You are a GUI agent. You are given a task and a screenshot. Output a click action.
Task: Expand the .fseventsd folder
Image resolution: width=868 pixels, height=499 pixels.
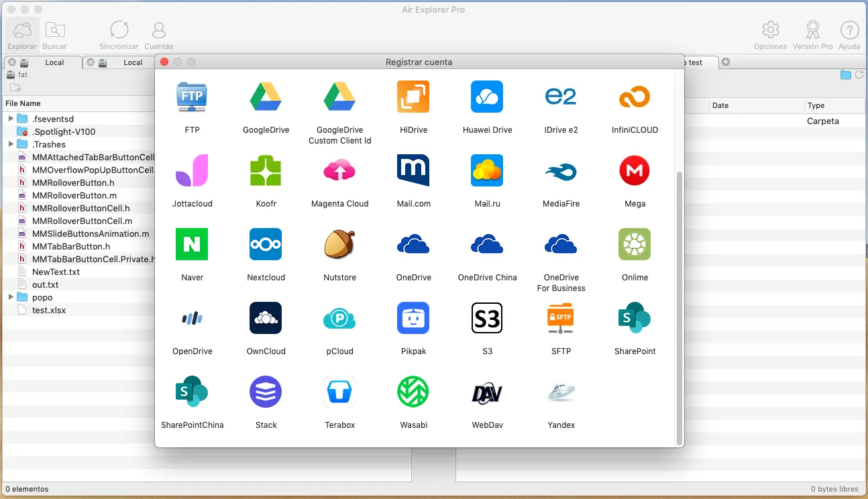tap(11, 119)
